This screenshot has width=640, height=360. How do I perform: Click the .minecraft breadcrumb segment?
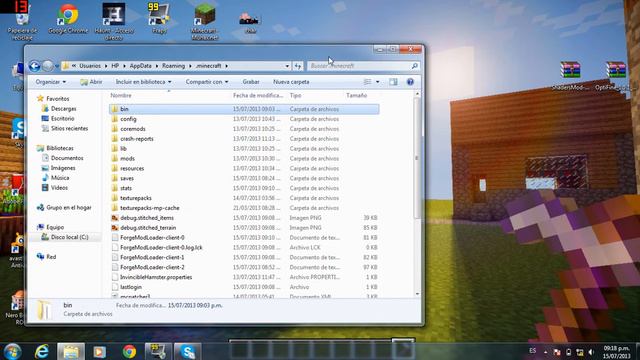209,66
